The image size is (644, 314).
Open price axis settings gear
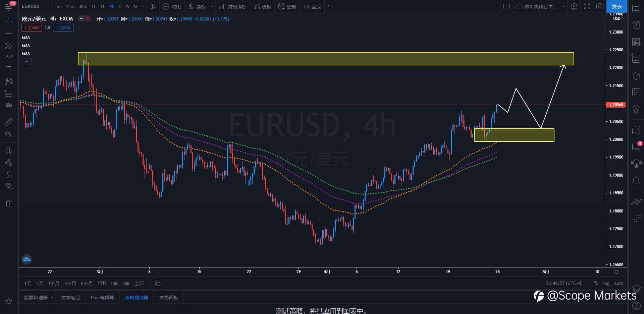point(616,272)
